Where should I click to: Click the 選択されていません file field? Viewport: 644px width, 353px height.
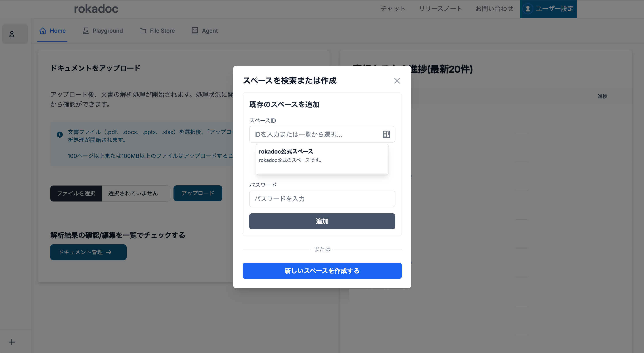136,193
